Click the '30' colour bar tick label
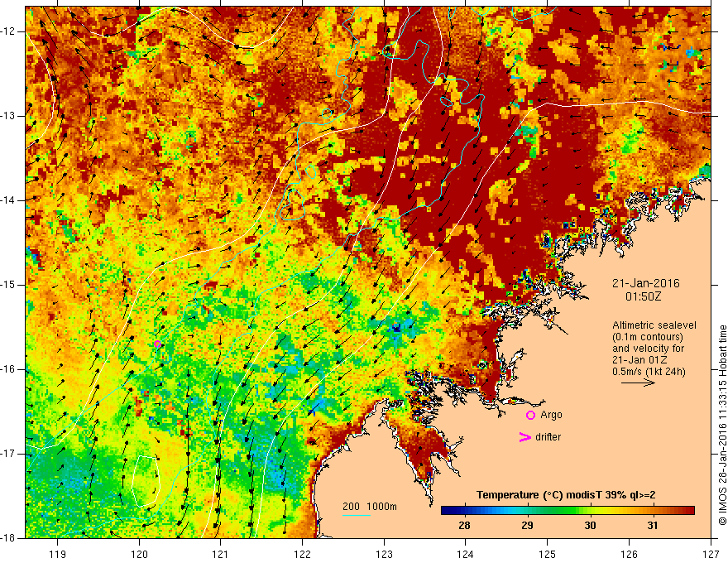 (x=590, y=526)
